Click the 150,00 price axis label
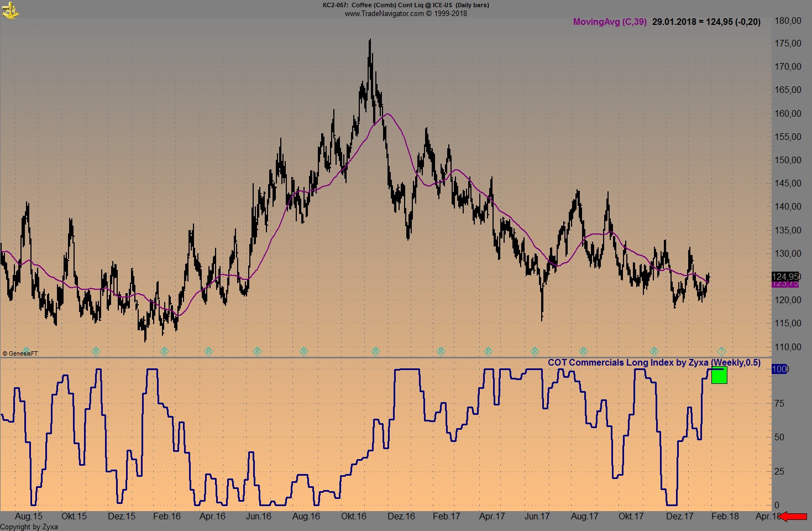The width and height of the screenshot is (812, 531). (788, 160)
